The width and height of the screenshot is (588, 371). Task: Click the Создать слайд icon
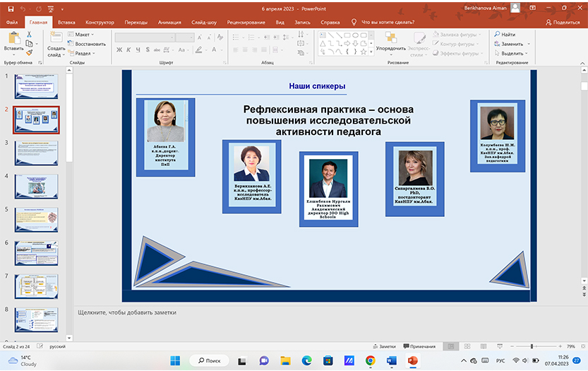coord(55,39)
